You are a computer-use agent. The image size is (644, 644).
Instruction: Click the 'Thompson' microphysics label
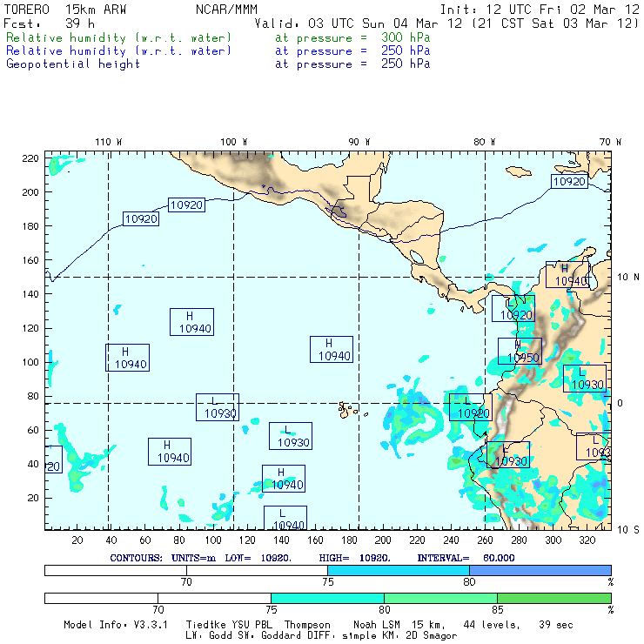point(307,625)
